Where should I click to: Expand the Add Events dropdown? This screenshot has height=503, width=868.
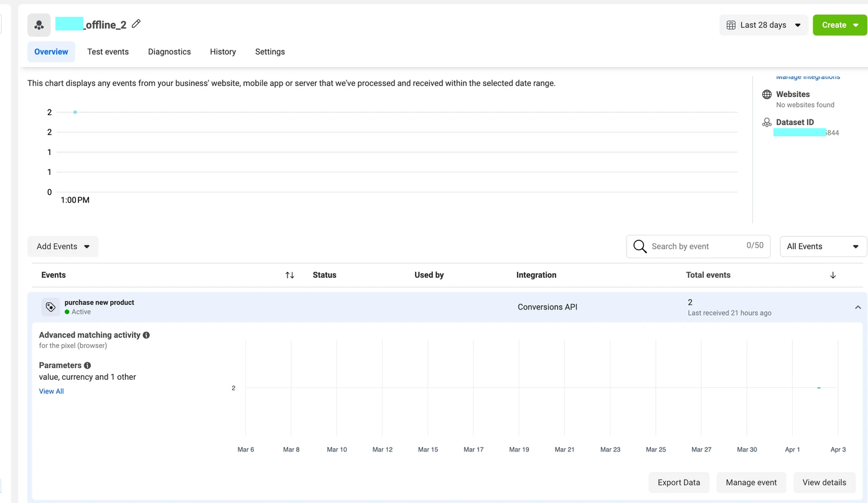(x=63, y=247)
